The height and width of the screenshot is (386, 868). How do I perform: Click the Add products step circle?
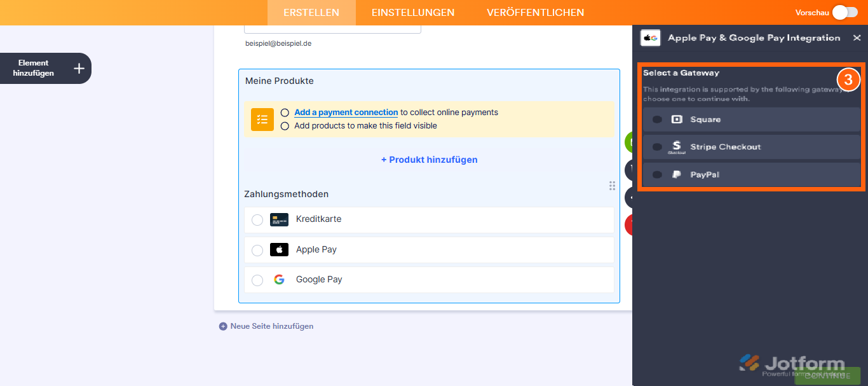[285, 126]
